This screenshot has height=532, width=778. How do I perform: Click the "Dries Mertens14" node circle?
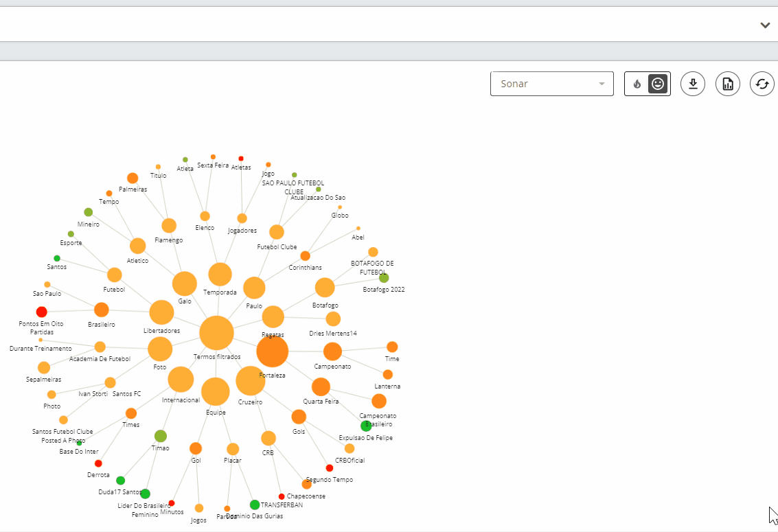click(x=333, y=319)
